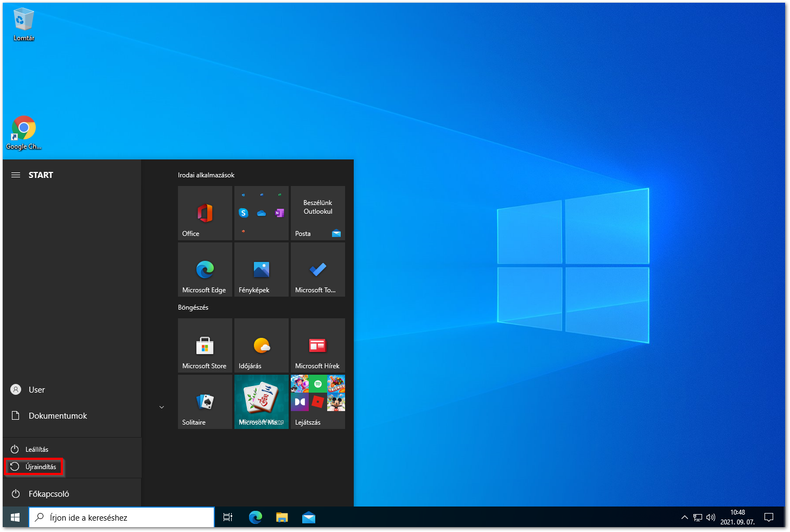
Task: Collapse the Start hamburger menu
Action: [16, 175]
